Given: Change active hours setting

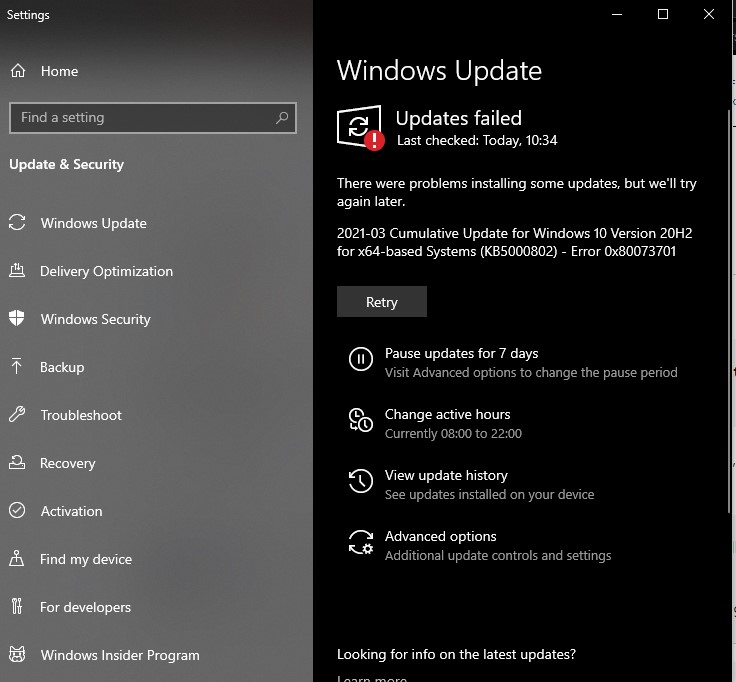Looking at the screenshot, I should pos(447,414).
